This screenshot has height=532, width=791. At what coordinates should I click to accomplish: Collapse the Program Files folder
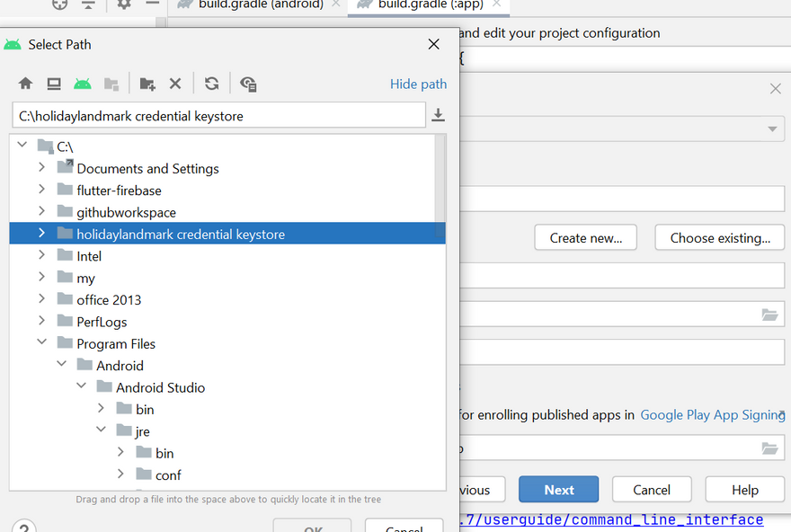coord(42,343)
